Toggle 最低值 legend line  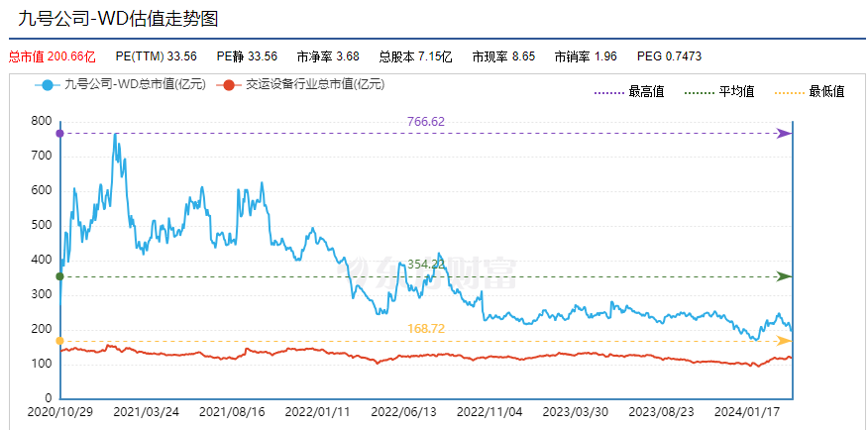810,92
